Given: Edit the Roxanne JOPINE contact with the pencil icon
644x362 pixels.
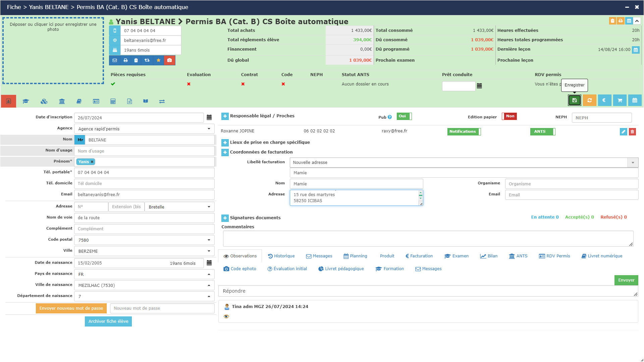Looking at the screenshot, I should tap(623, 132).
